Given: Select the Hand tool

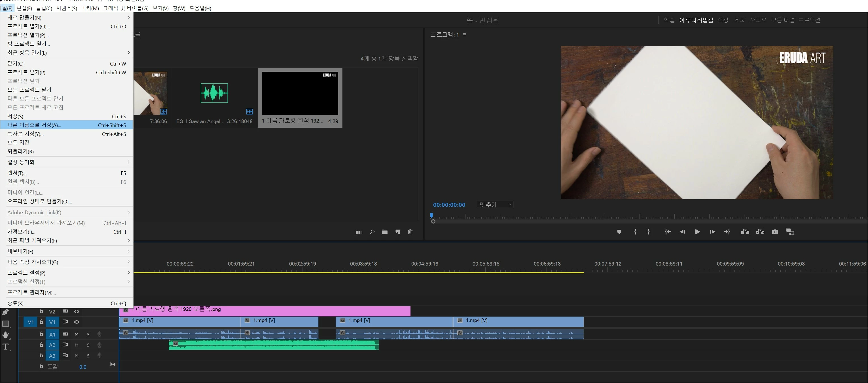Looking at the screenshot, I should coord(6,335).
